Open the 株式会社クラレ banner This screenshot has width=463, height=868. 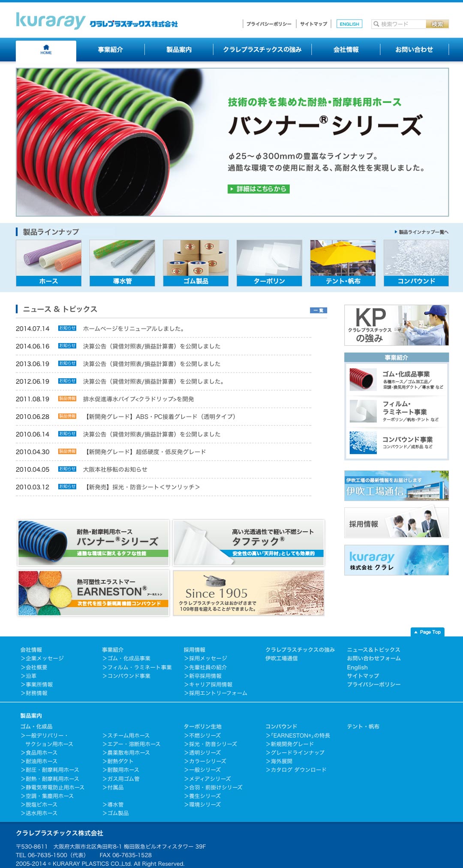pyautogui.click(x=397, y=560)
